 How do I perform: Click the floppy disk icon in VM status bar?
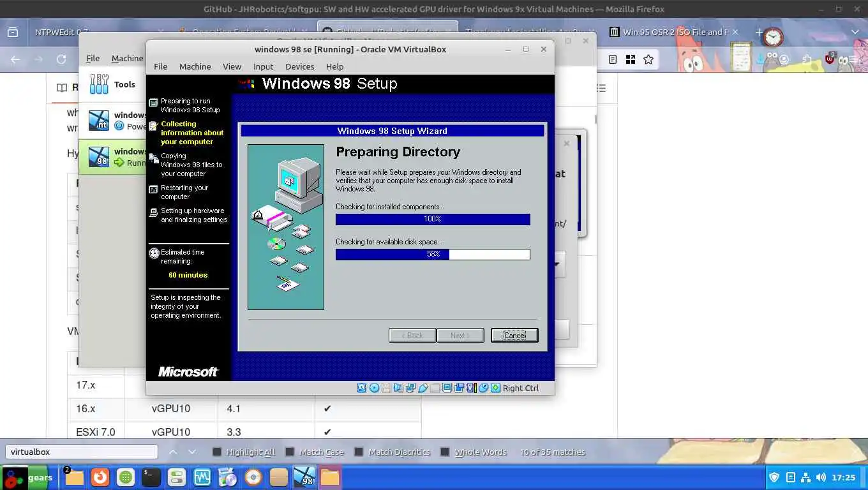point(386,388)
